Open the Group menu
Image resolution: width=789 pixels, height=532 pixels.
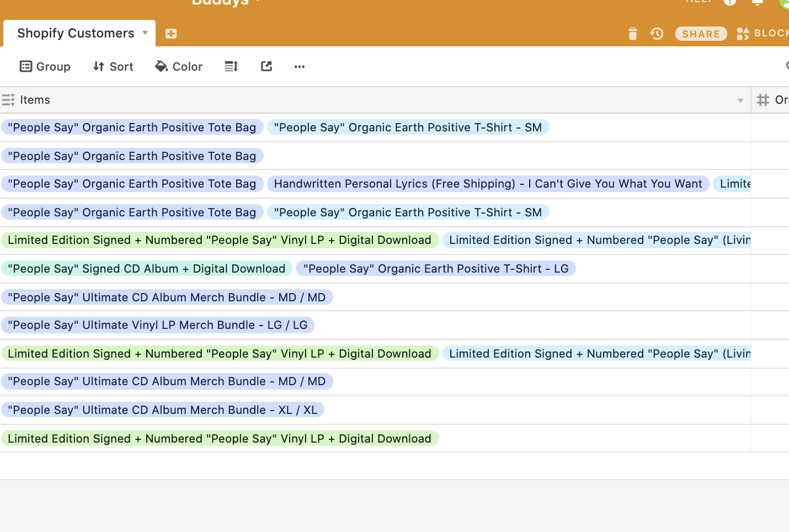45,66
